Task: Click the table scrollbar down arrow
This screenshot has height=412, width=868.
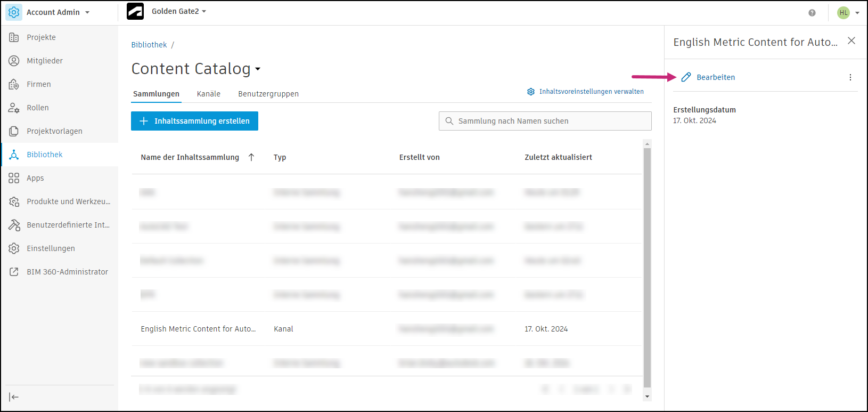Action: [648, 397]
